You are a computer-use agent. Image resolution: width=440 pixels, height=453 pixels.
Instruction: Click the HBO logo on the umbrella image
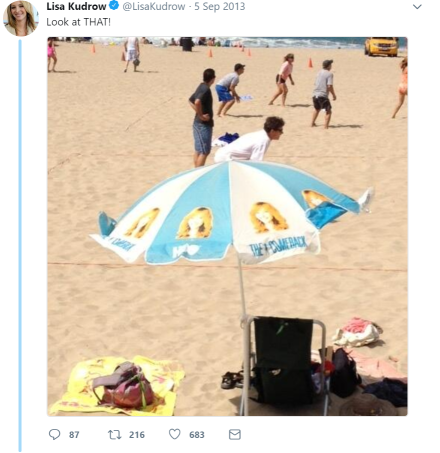coord(185,251)
